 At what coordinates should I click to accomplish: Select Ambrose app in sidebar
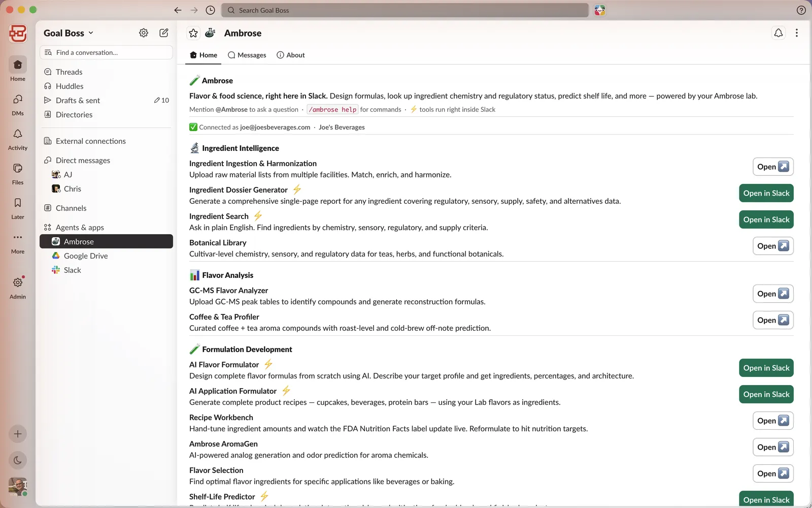(x=106, y=242)
